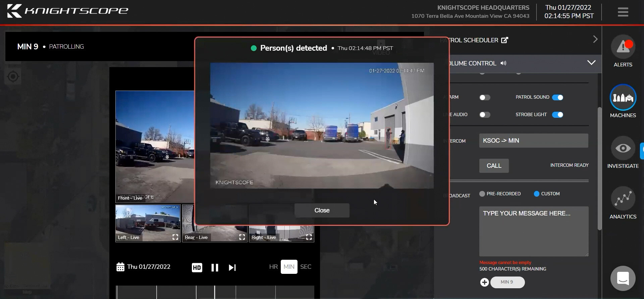Toggle the Live Audio switch
This screenshot has height=299, width=644.
[x=485, y=115]
